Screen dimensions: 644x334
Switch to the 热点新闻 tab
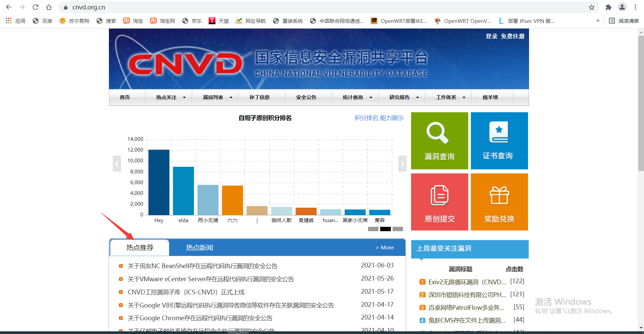pyautogui.click(x=199, y=247)
